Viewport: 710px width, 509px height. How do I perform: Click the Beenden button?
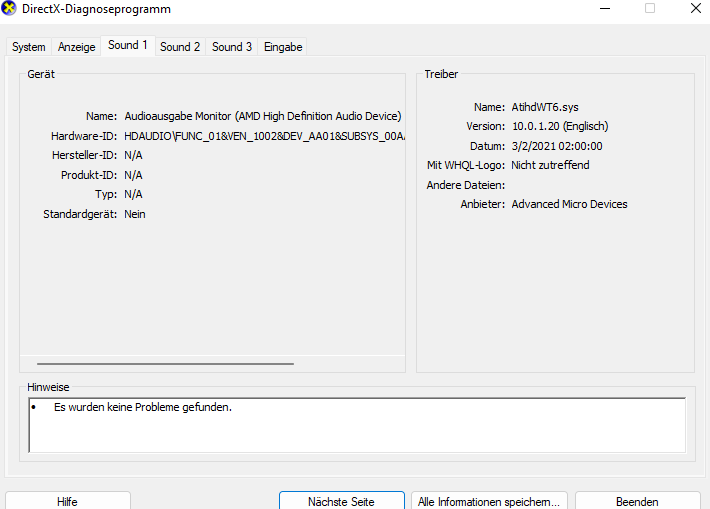tap(638, 501)
